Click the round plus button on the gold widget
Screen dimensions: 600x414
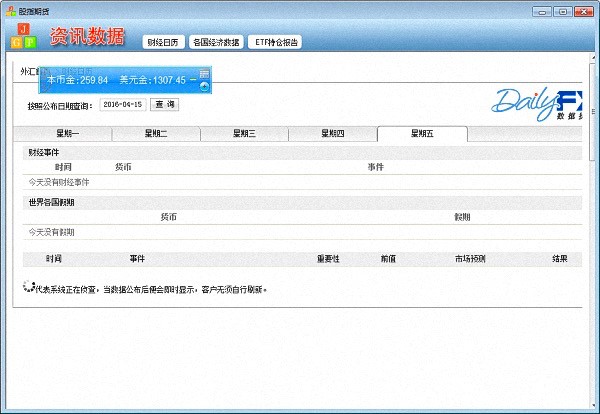tap(204, 86)
